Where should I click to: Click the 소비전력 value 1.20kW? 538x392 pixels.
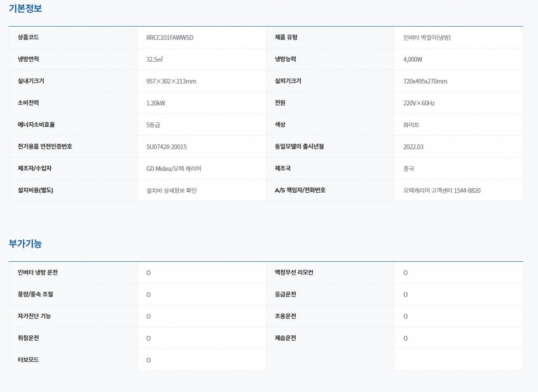pos(156,103)
